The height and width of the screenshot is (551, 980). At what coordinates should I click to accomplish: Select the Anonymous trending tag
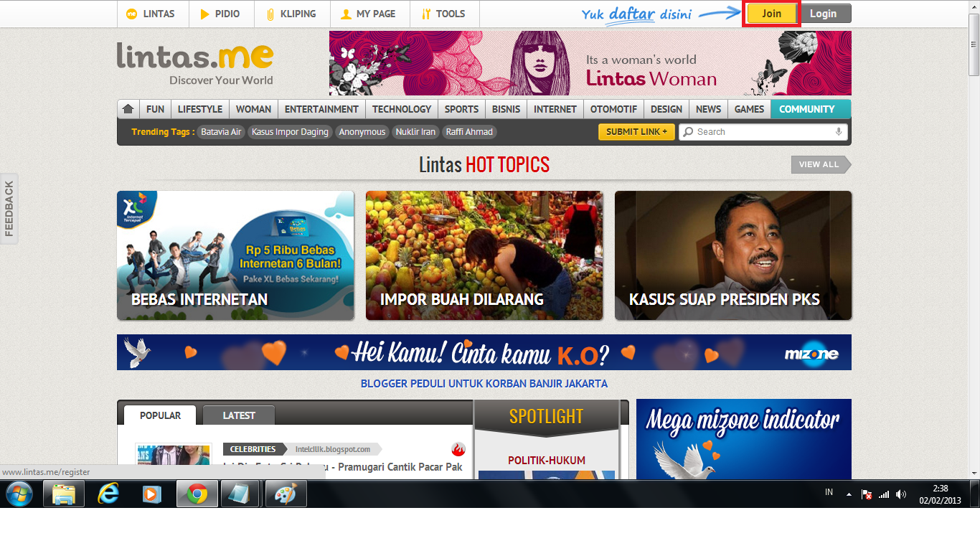point(362,132)
